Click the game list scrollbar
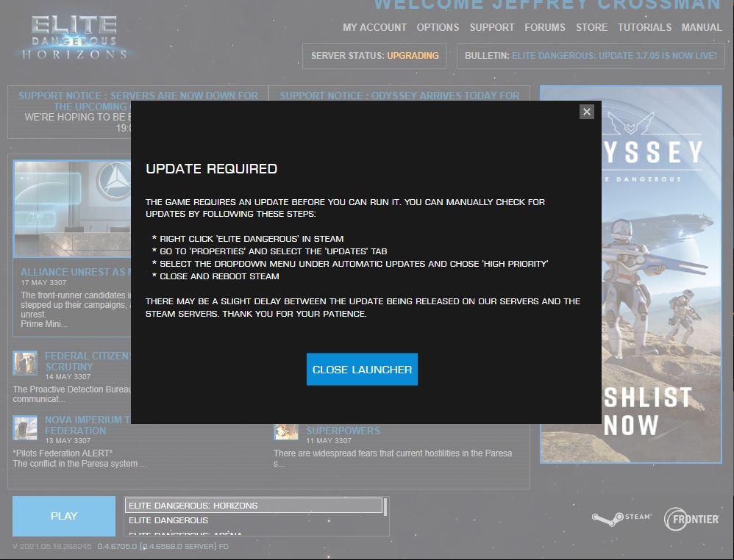This screenshot has width=734, height=560. point(385,507)
